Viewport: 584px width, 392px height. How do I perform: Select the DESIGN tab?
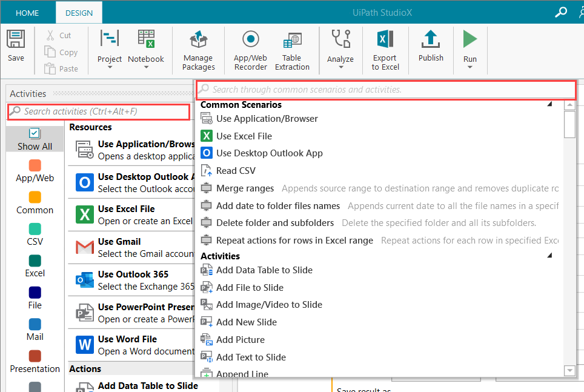79,13
